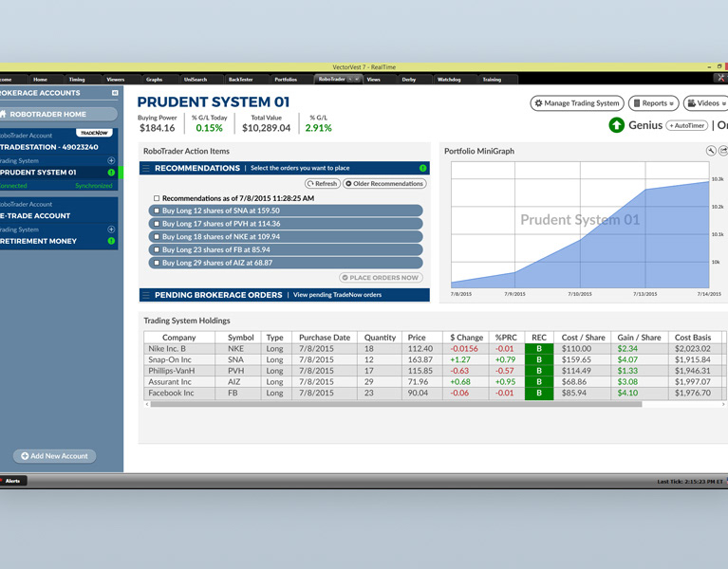
Task: Click REC B badge for Facebook Inc
Action: (539, 394)
